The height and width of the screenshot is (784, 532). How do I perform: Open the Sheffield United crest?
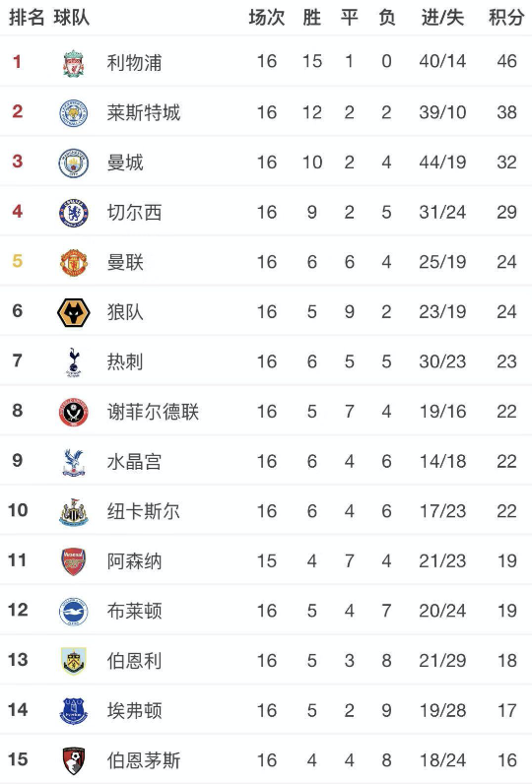point(74,412)
